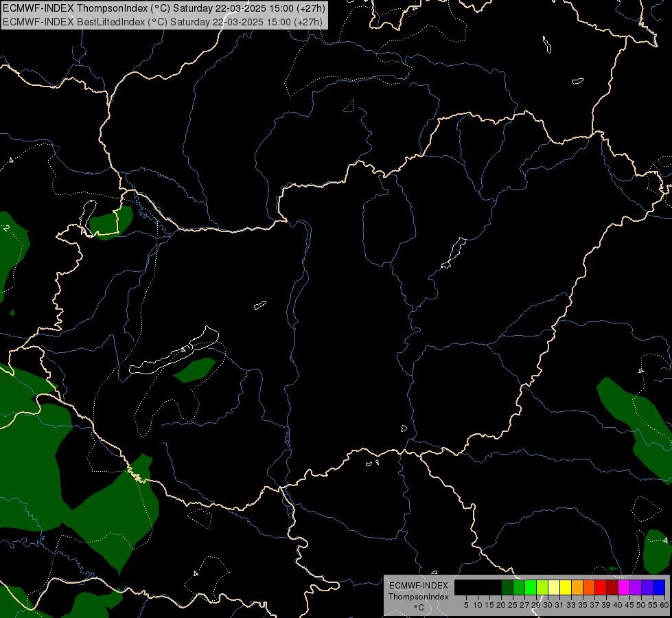This screenshot has width=672, height=618.
Task: Select the orange-red 35-37 legend swatch
Action: click(589, 588)
